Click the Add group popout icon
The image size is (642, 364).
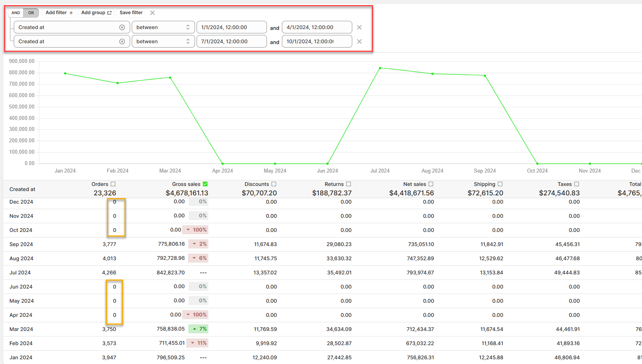[109, 13]
